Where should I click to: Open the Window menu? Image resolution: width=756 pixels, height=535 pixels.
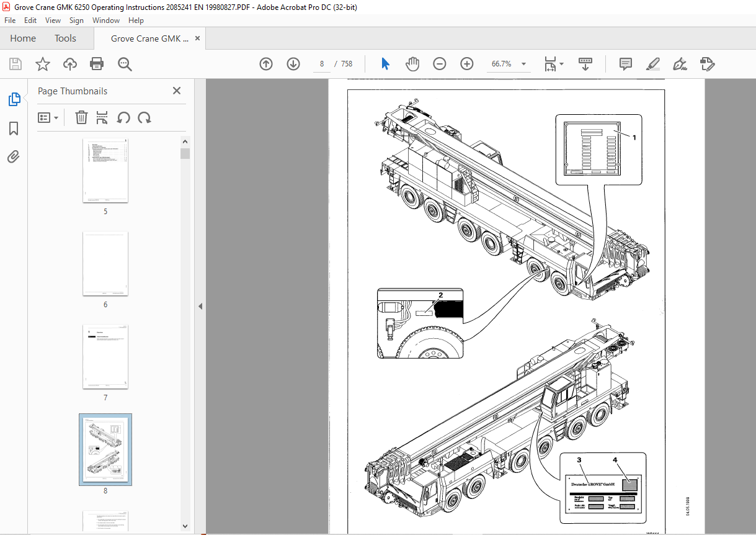pyautogui.click(x=106, y=20)
